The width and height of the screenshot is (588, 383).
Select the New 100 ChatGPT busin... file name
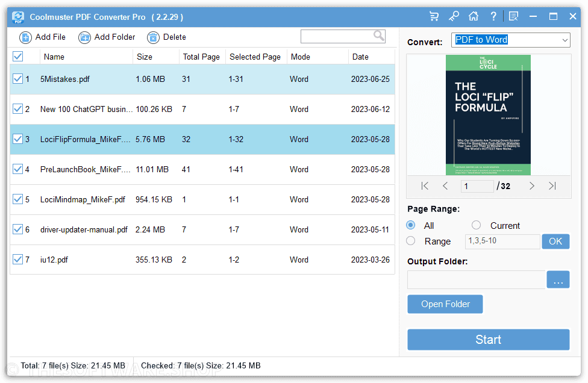(86, 109)
